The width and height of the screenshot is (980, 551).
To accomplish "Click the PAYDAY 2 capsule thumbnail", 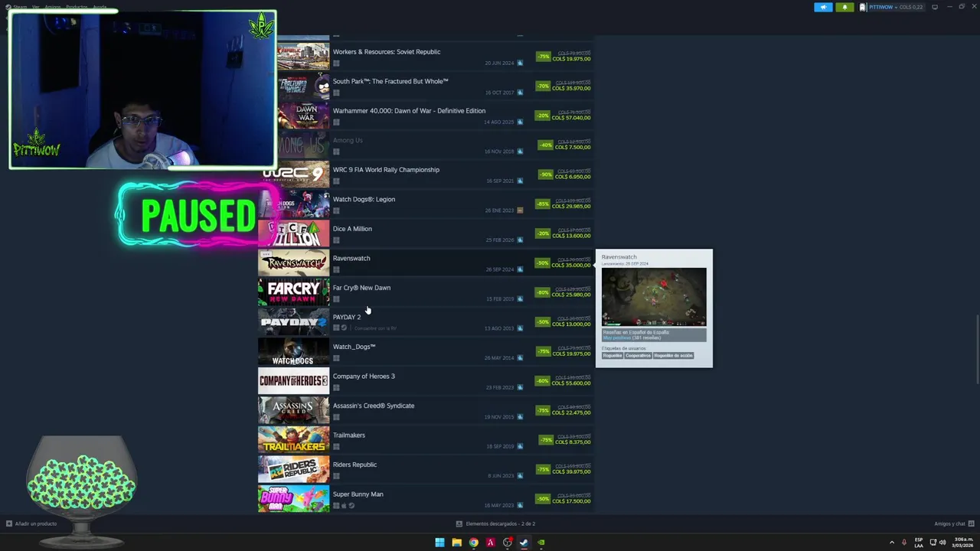I will point(293,321).
